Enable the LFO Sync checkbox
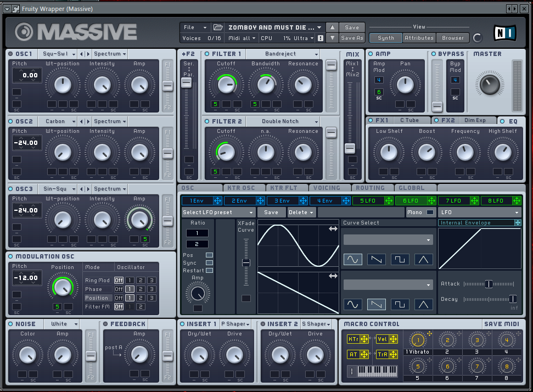The image size is (533, 392). pos(209,263)
